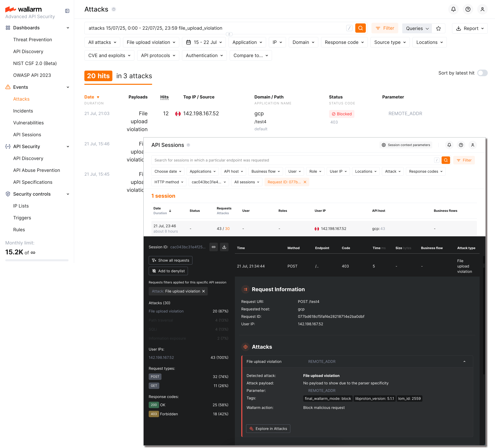Click Explore in Attacks button
Screen dimensions: 495x448
click(x=268, y=429)
